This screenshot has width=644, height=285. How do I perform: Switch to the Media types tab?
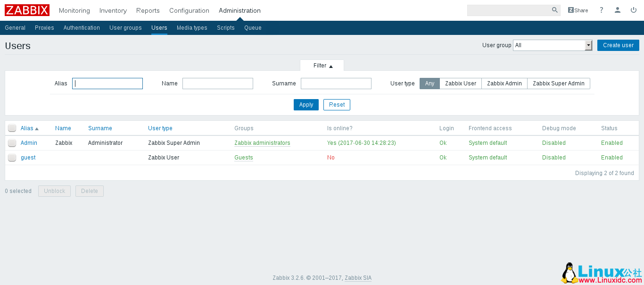click(x=192, y=28)
